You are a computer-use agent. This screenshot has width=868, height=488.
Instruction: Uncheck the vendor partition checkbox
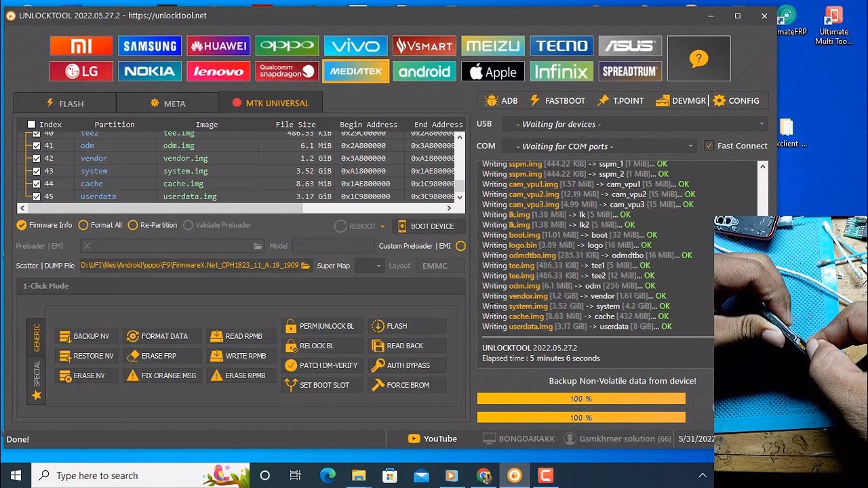pyautogui.click(x=37, y=158)
